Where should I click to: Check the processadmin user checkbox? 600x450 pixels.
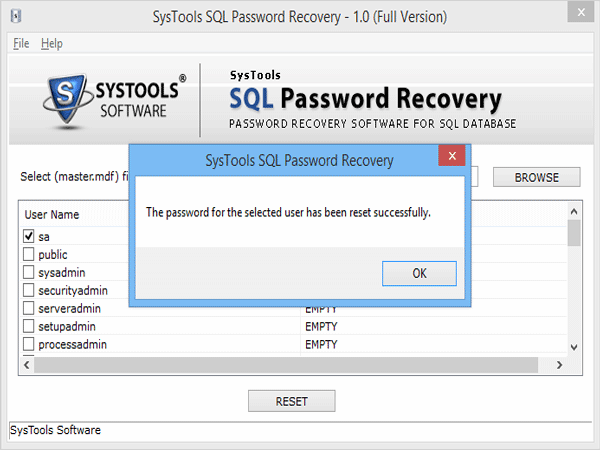29,344
